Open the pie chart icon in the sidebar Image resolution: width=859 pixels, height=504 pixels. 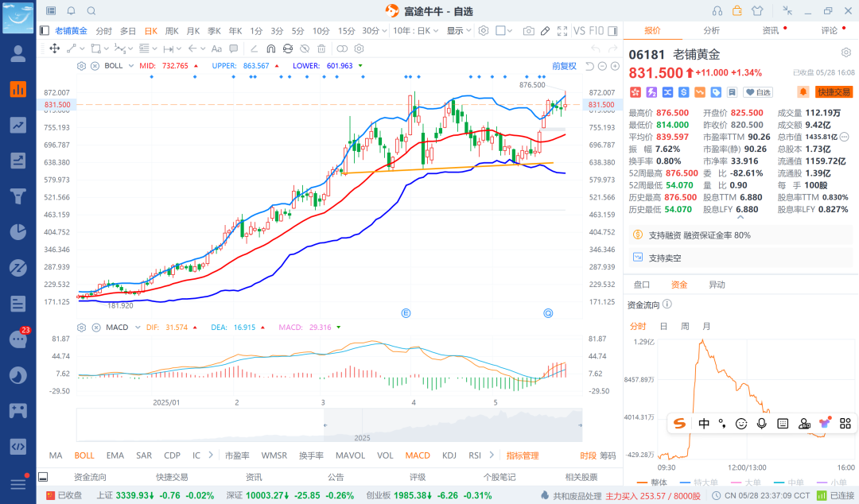pyautogui.click(x=18, y=232)
